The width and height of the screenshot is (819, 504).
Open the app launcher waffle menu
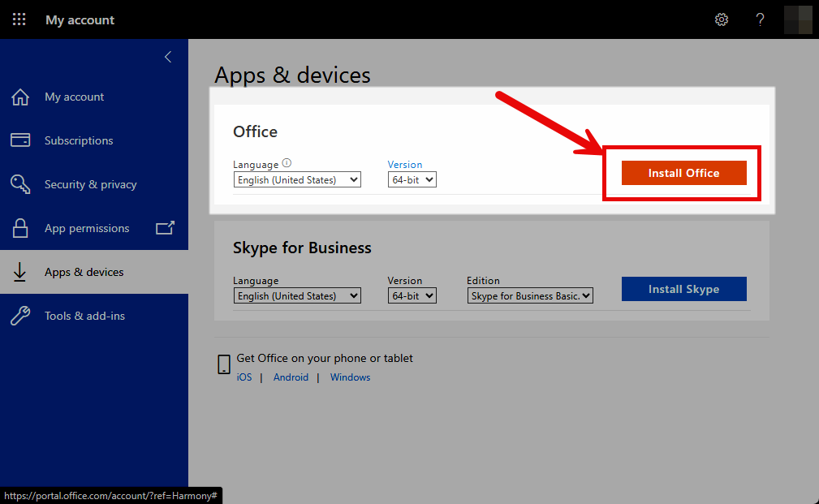19,19
